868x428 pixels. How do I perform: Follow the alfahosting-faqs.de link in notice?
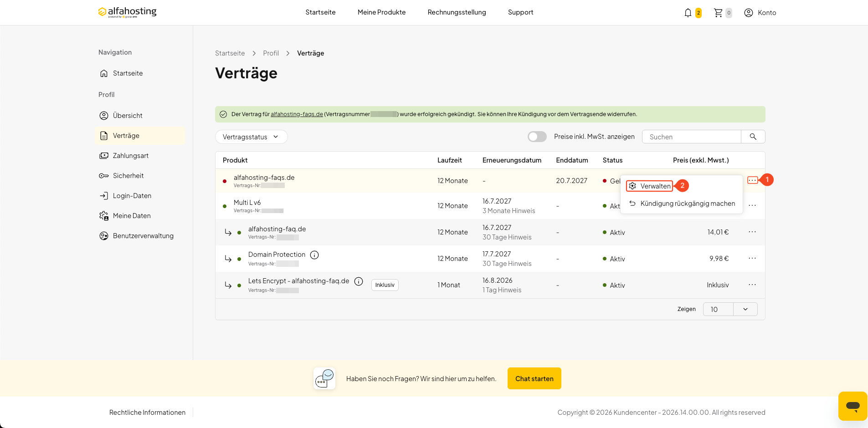297,114
